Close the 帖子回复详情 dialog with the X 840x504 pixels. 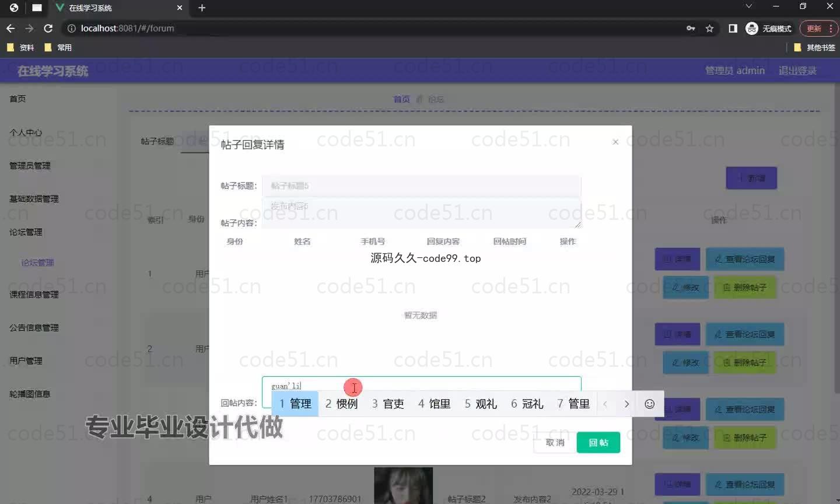[615, 142]
